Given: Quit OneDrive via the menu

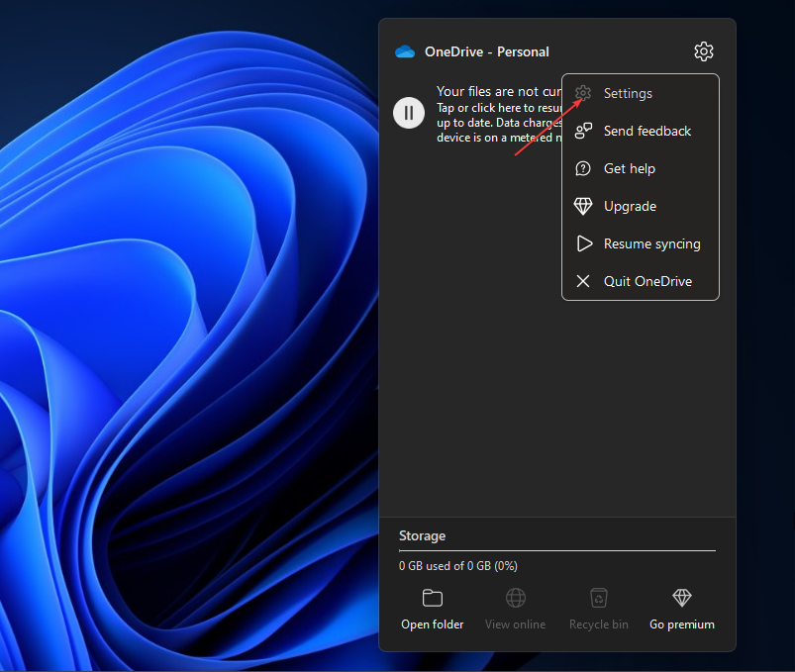Looking at the screenshot, I should (641, 281).
